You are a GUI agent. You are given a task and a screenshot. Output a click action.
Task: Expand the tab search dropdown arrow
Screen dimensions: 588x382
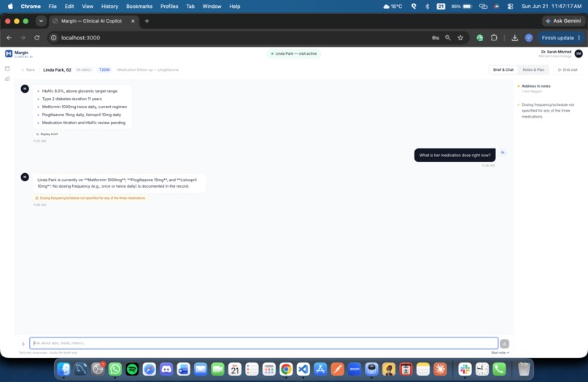(x=41, y=21)
